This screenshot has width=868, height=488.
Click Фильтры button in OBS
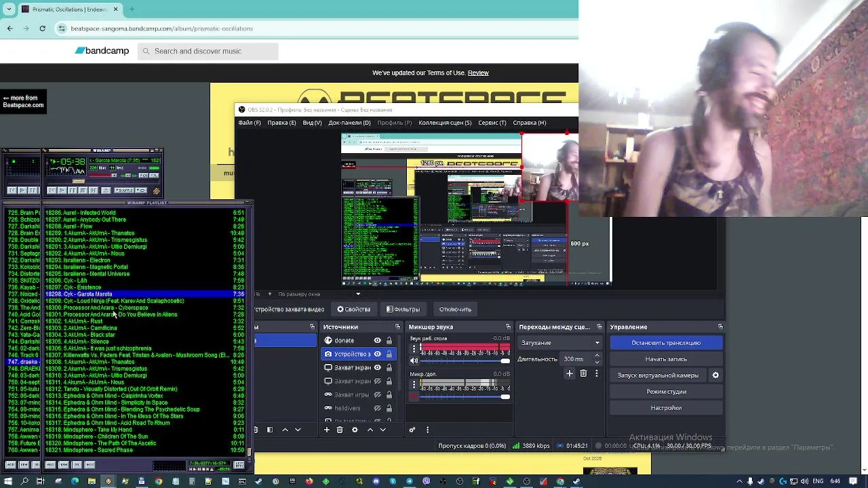click(x=403, y=309)
